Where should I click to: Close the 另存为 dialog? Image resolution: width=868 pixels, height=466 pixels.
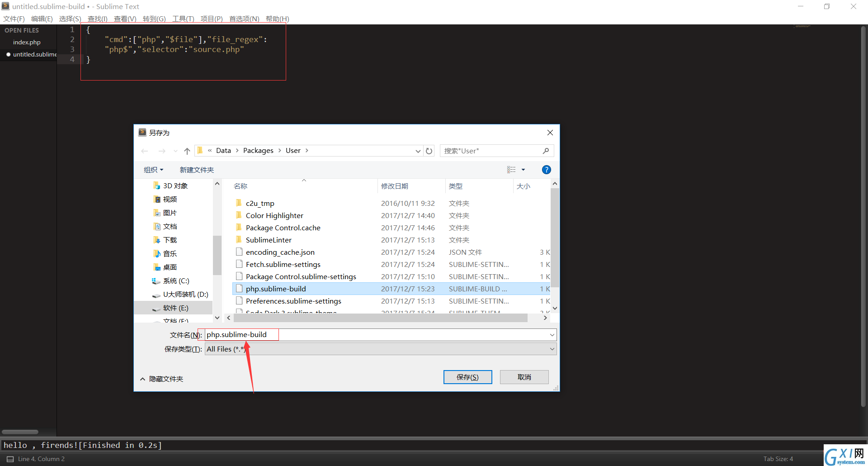coord(550,133)
